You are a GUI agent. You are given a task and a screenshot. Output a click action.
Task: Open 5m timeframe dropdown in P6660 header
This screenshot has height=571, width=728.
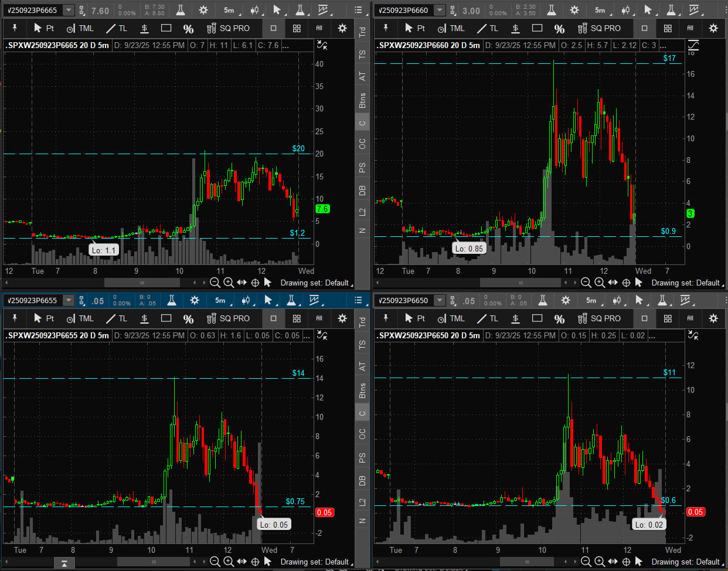(x=601, y=10)
